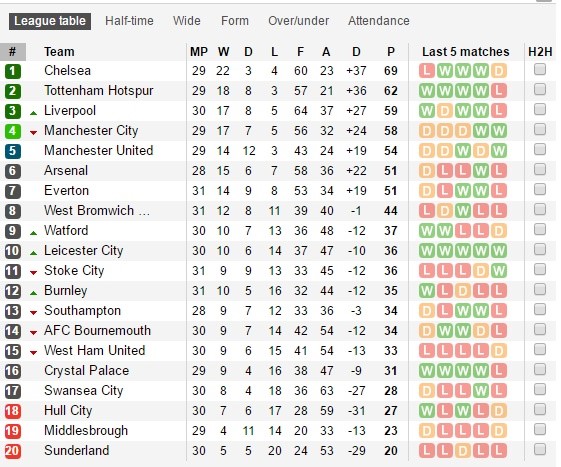Tick the H2H checkbox for Sunderland
Image resolution: width=561 pixels, height=467 pixels.
coord(540,449)
